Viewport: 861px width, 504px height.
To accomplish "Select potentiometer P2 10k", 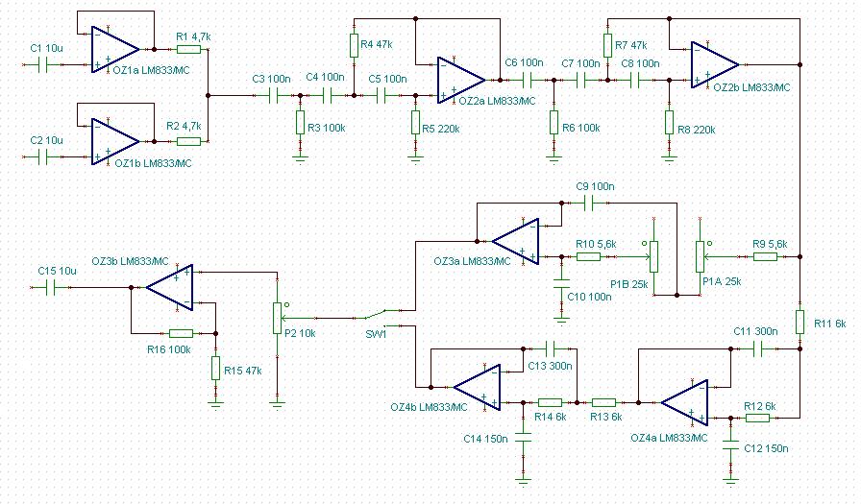I will point(279,318).
